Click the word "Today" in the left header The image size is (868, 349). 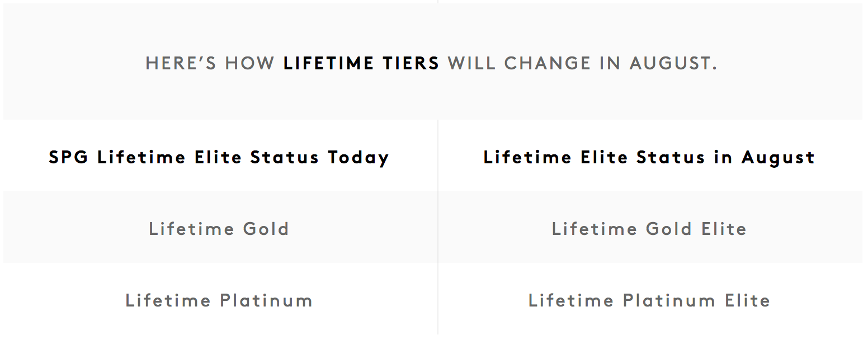(358, 157)
